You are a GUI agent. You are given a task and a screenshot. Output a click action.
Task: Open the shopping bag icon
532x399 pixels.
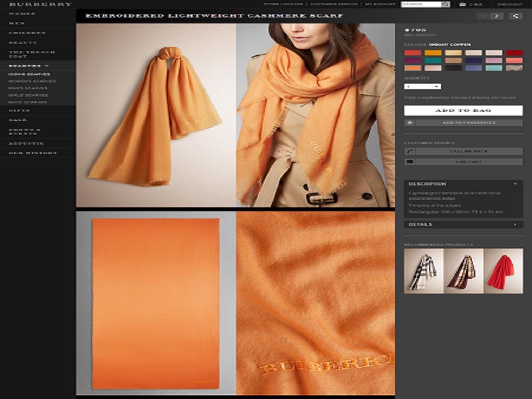tap(463, 4)
